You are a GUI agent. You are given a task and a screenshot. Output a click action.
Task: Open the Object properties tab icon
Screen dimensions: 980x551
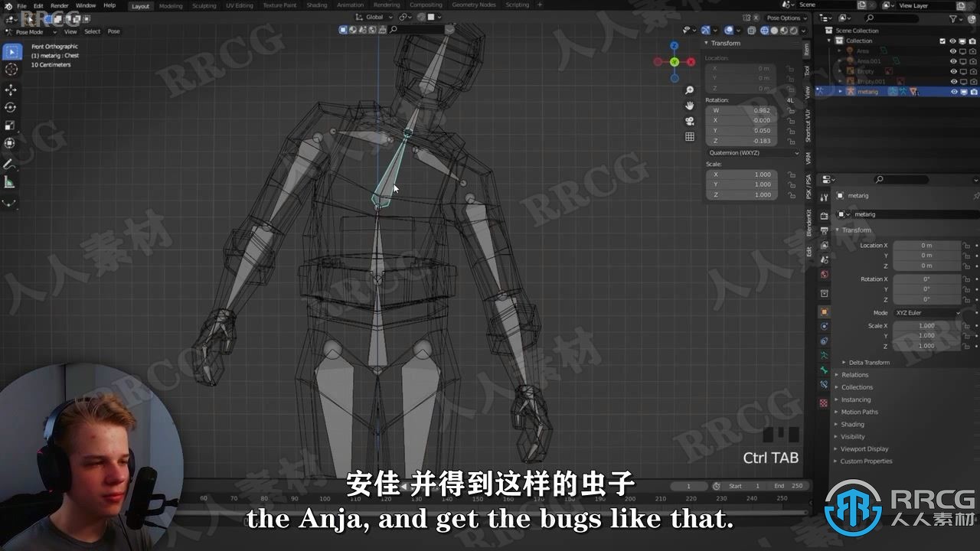(824, 311)
